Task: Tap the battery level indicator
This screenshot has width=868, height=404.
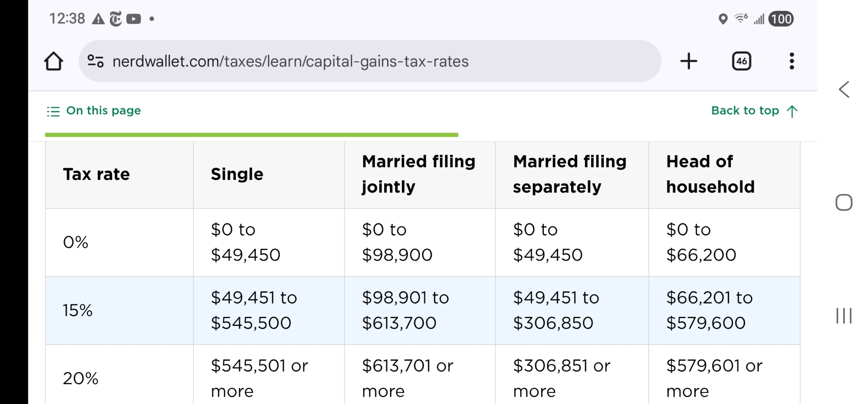Action: 781,19
